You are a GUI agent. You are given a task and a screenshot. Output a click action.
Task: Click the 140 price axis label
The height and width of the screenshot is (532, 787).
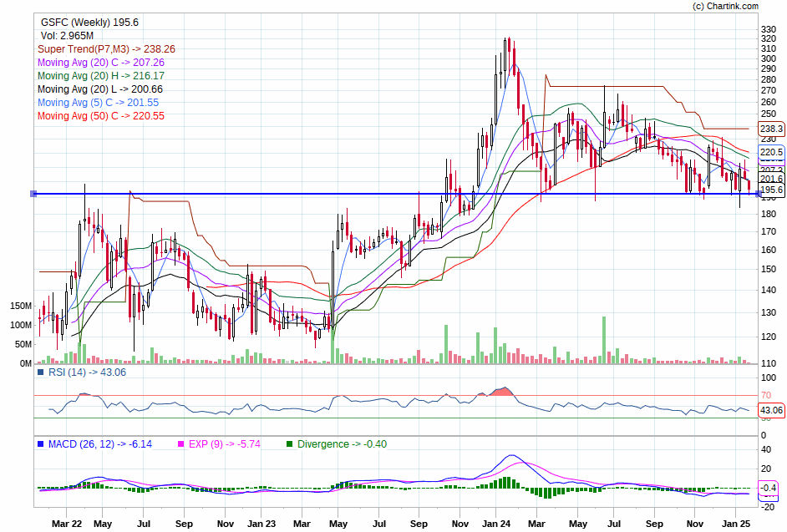(x=769, y=290)
